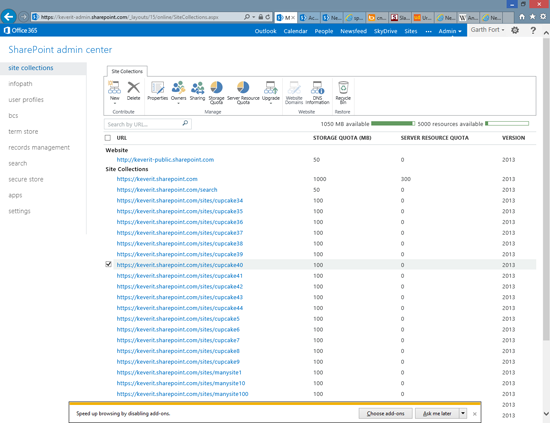Screen dimensions: 550x423
Task: Click the Upgrade ribbon icon
Action: 271,88
